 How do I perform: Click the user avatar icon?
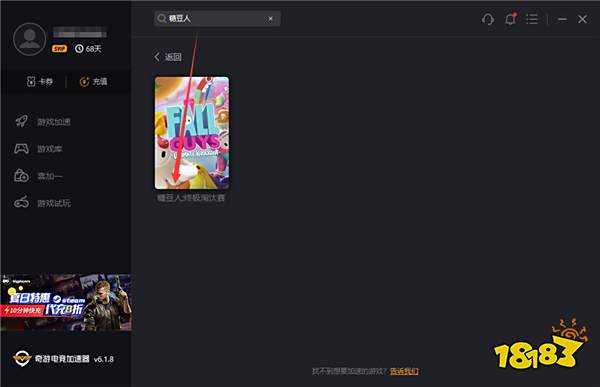[x=29, y=39]
